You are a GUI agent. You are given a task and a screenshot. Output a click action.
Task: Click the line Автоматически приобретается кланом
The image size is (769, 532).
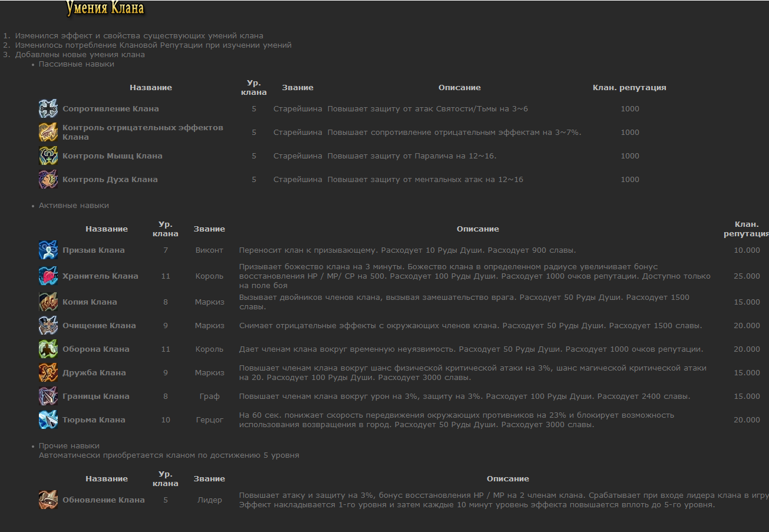(169, 455)
